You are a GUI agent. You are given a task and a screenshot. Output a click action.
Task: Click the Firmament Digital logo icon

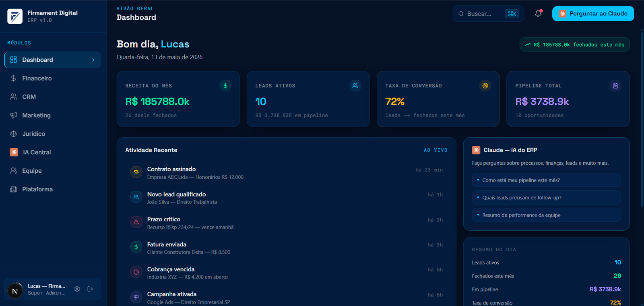tap(15, 17)
